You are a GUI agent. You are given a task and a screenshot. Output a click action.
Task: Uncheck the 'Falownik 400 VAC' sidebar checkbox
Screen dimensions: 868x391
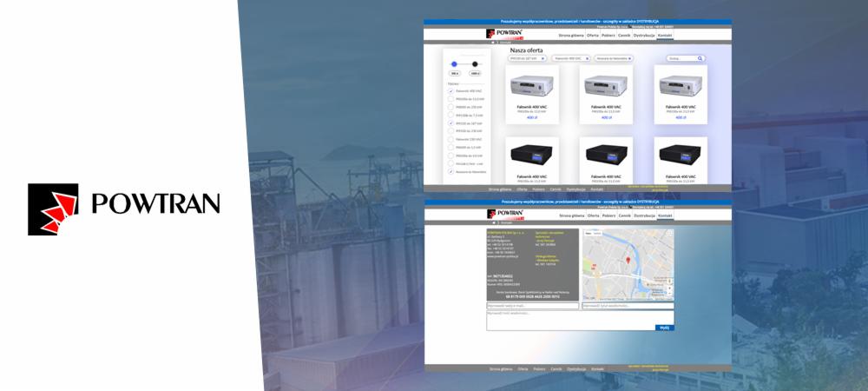click(x=450, y=91)
